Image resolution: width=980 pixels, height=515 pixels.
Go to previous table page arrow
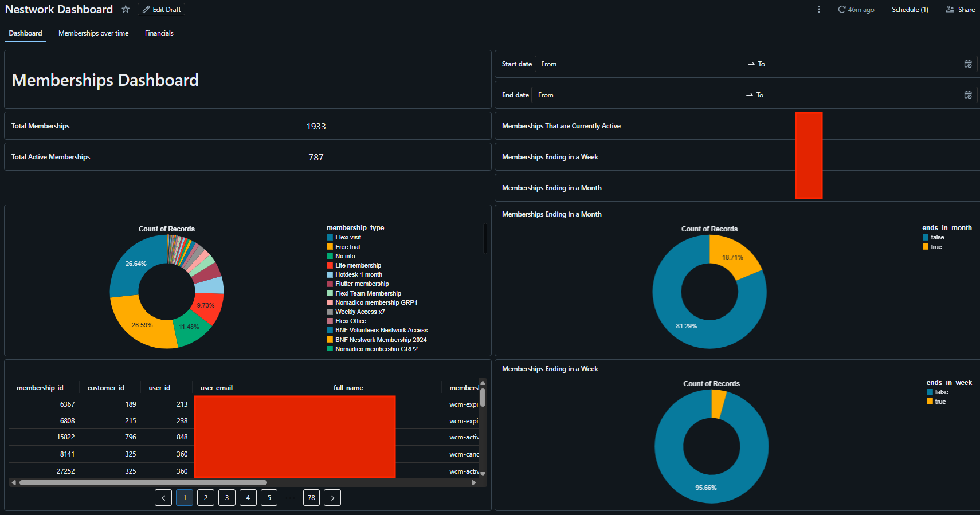point(163,498)
